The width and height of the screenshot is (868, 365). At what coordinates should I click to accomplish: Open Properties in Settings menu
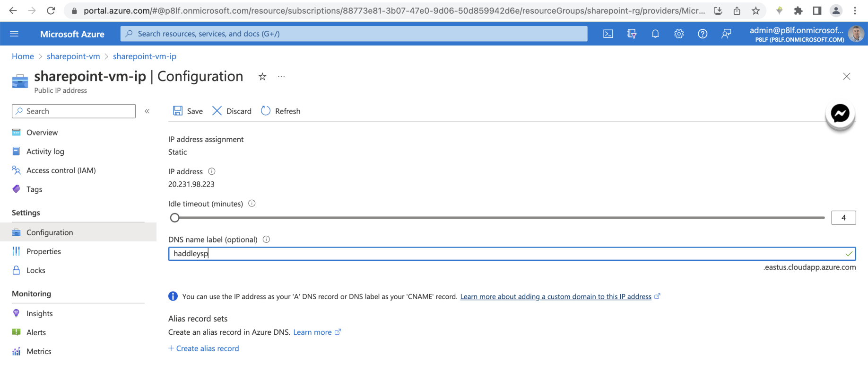[x=43, y=251]
